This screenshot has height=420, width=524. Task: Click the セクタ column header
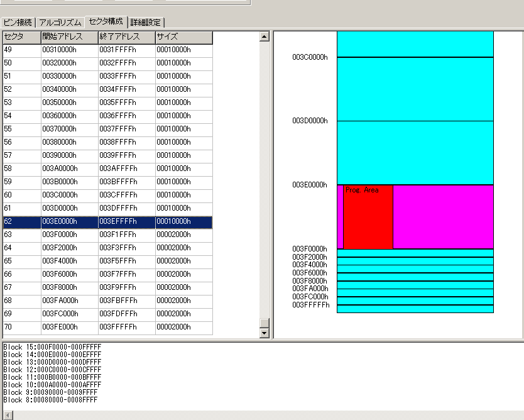21,37
